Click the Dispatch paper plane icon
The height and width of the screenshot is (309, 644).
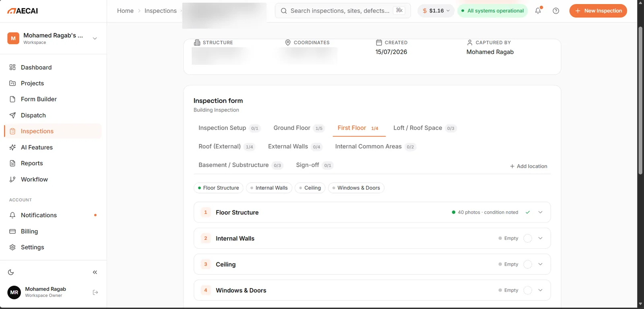tap(12, 115)
